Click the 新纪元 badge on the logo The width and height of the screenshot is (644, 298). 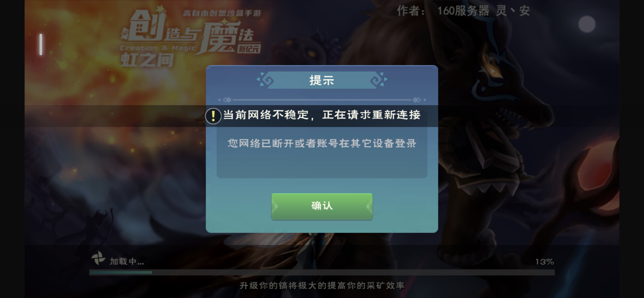[x=249, y=48]
